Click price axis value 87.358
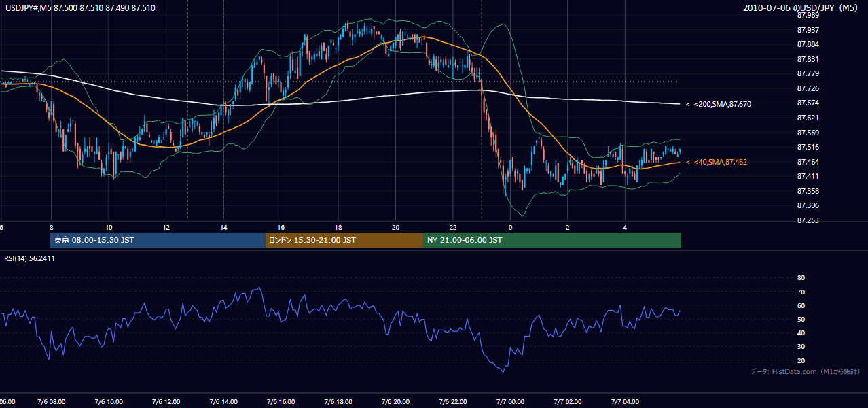This screenshot has height=408, width=868. point(808,191)
